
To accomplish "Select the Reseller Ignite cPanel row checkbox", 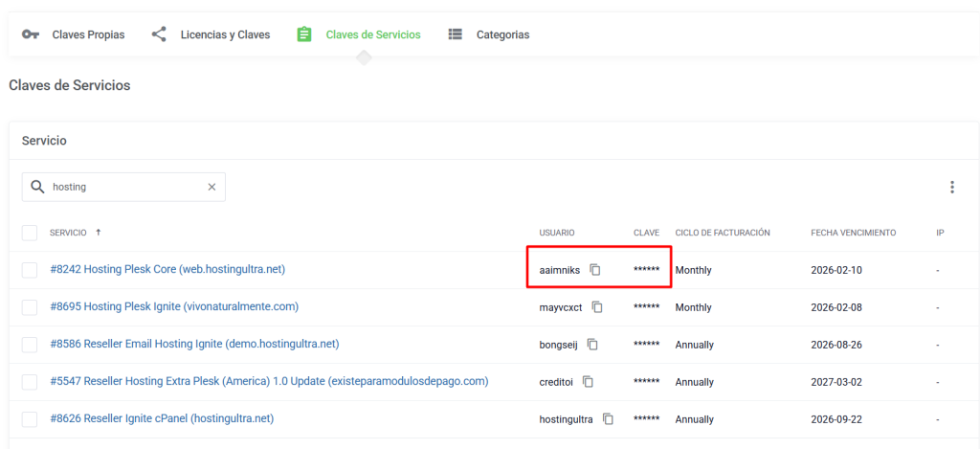I will (30, 419).
